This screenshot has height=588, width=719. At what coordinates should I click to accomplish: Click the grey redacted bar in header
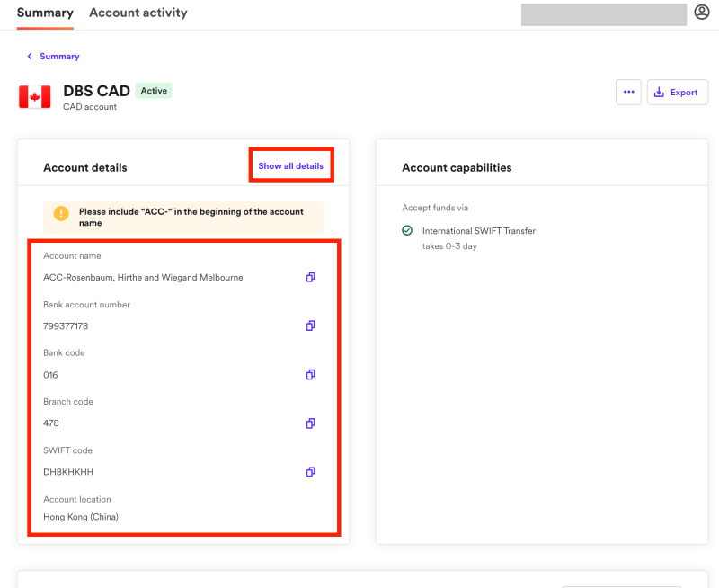point(603,14)
